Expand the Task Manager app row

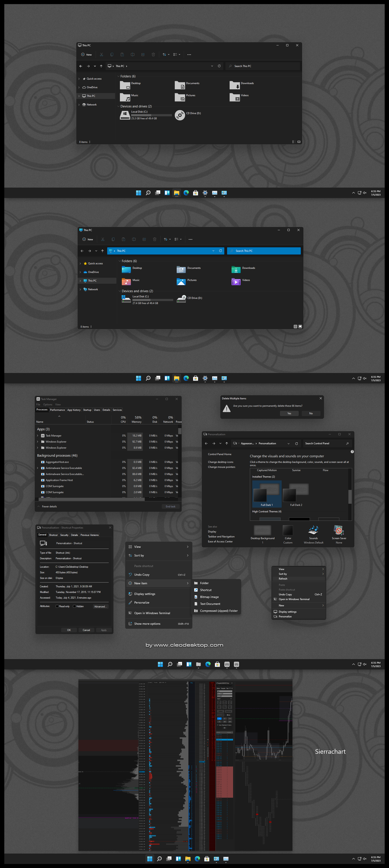tap(37, 436)
